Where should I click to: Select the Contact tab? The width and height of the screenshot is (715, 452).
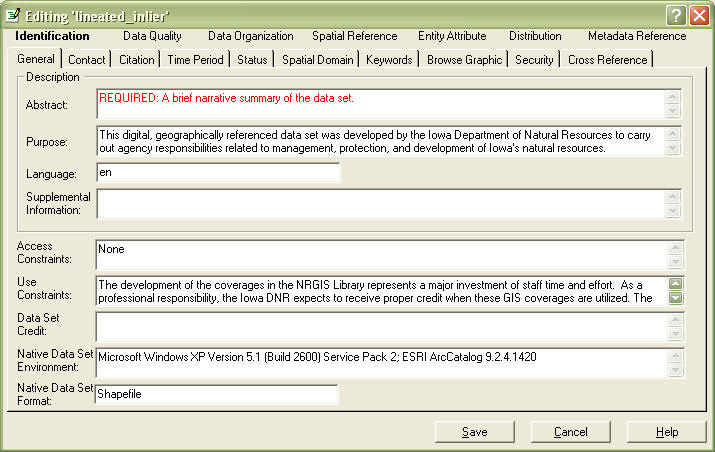pos(87,60)
